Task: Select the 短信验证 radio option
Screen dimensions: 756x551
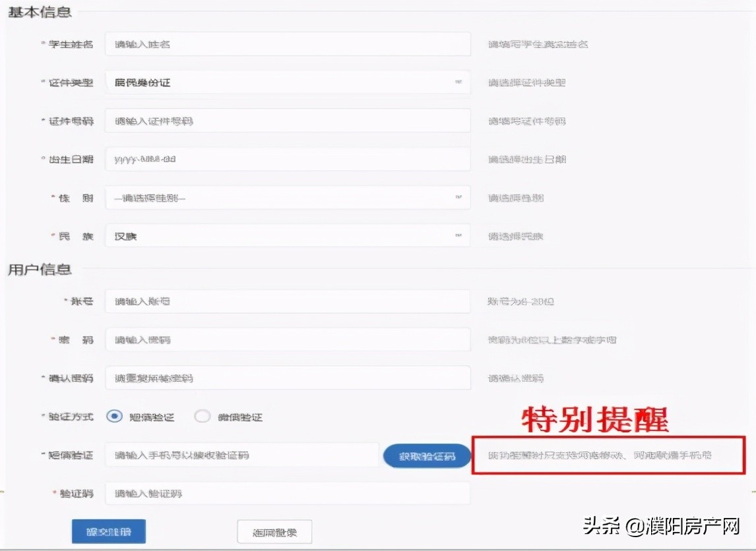Action: 114,416
